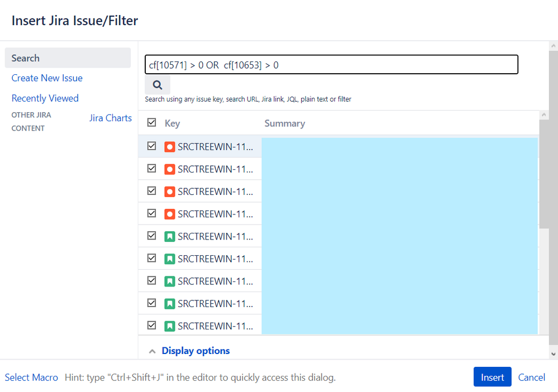
Task: Open the Jira Charts option
Action: tap(110, 118)
